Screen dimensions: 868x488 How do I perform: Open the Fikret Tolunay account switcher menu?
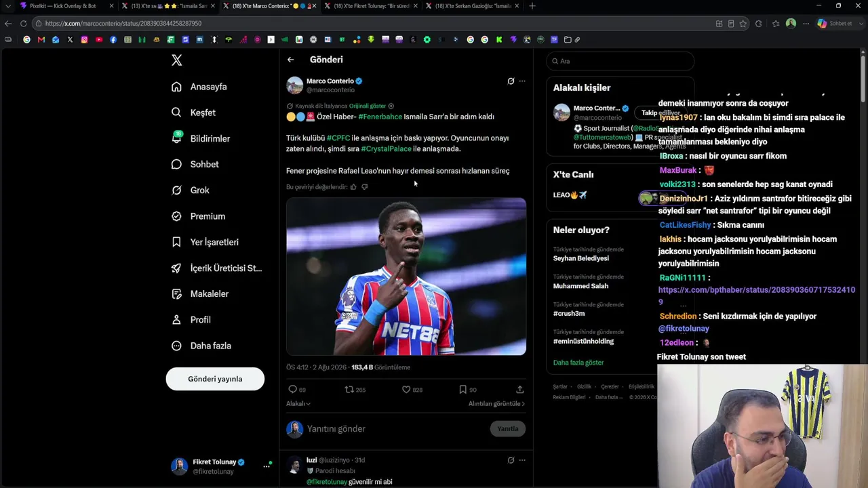[x=221, y=466]
